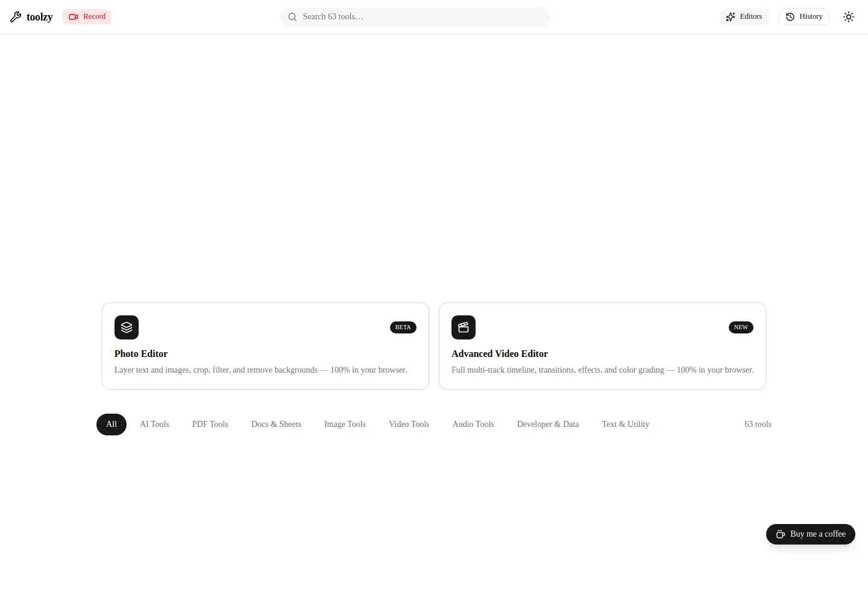Image resolution: width=868 pixels, height=603 pixels.
Task: Open the Advanced Video Editor title
Action: [500, 354]
